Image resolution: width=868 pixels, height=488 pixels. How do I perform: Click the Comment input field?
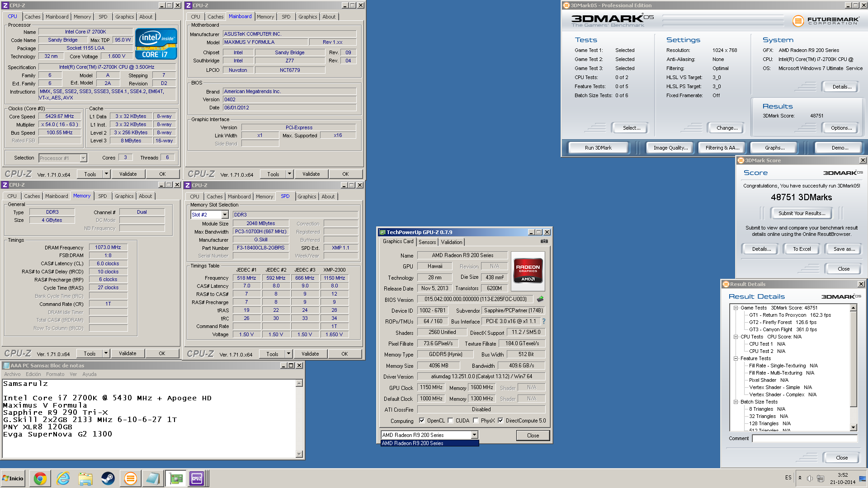[x=805, y=438]
